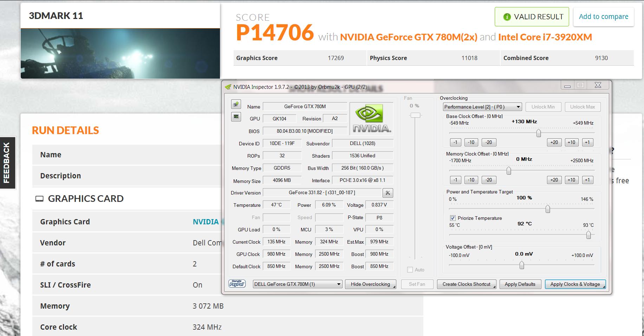This screenshot has width=644, height=336.
Task: Click the temperature target slider handle
Action: [x=588, y=235]
